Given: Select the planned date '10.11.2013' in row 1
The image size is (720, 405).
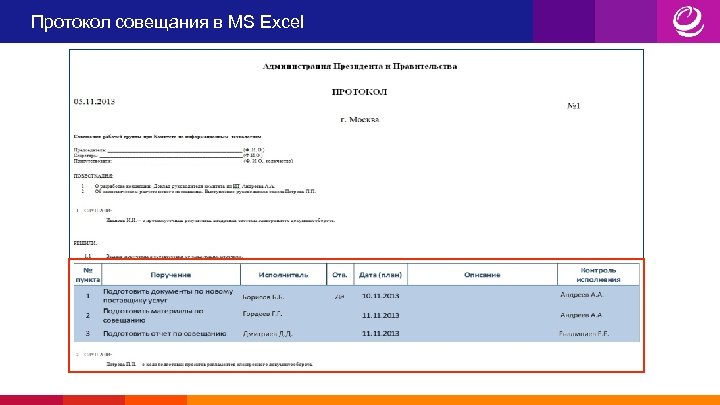Looking at the screenshot, I should [x=380, y=296].
